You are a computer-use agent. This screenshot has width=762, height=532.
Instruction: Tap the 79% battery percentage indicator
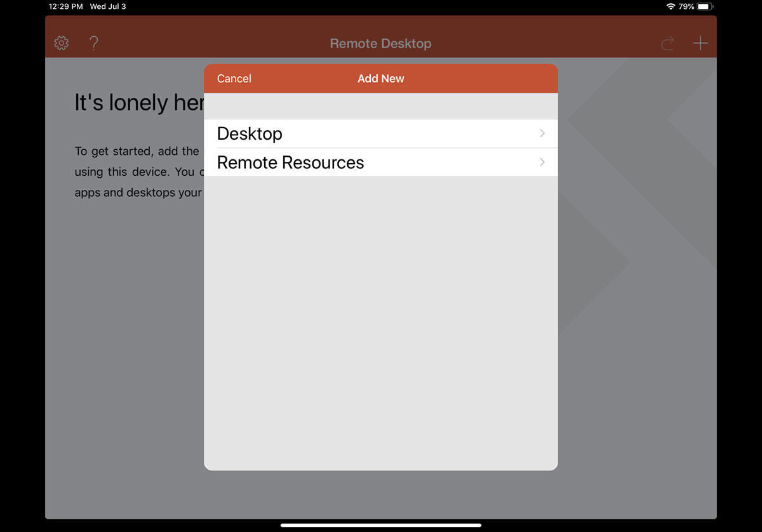tap(687, 6)
